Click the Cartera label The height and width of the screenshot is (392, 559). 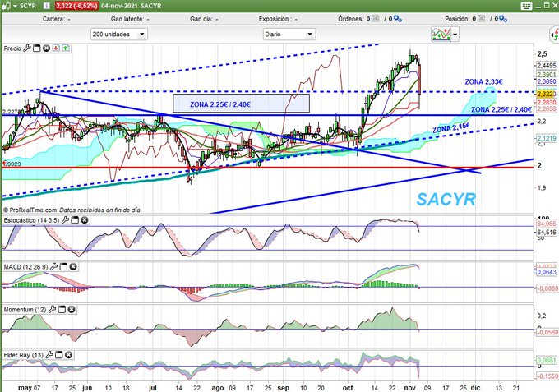point(53,19)
